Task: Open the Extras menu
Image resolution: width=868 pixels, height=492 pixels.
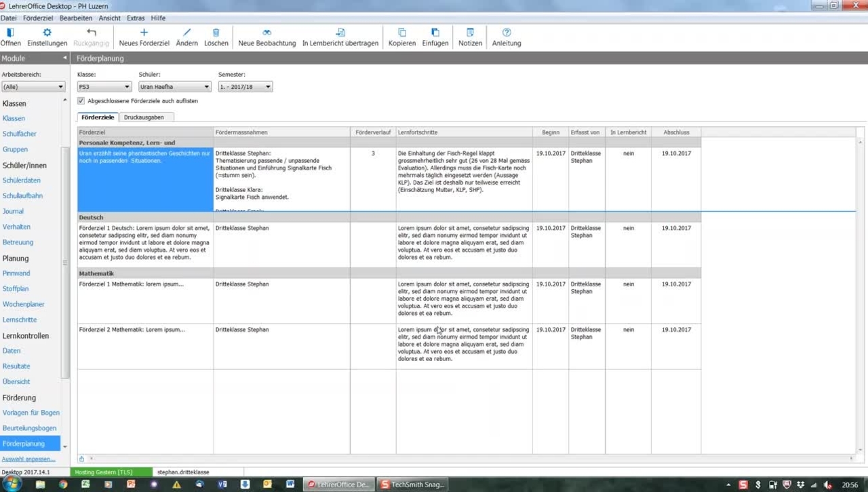Action: (x=136, y=18)
